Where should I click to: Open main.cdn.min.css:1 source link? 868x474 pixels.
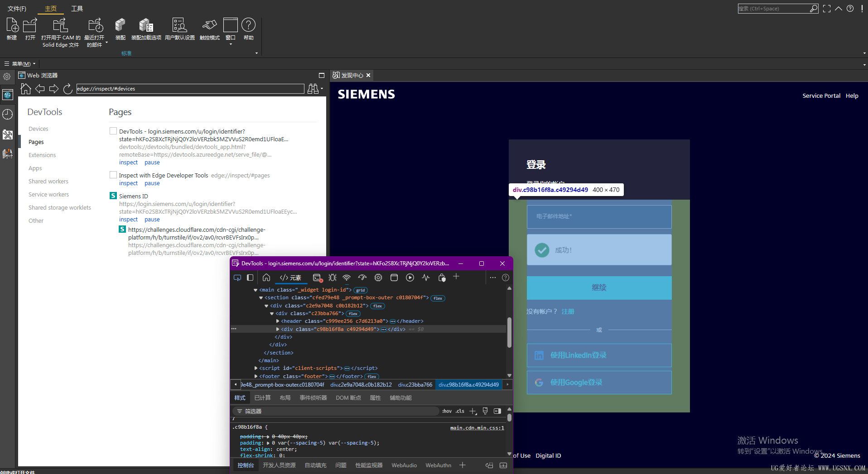click(477, 428)
